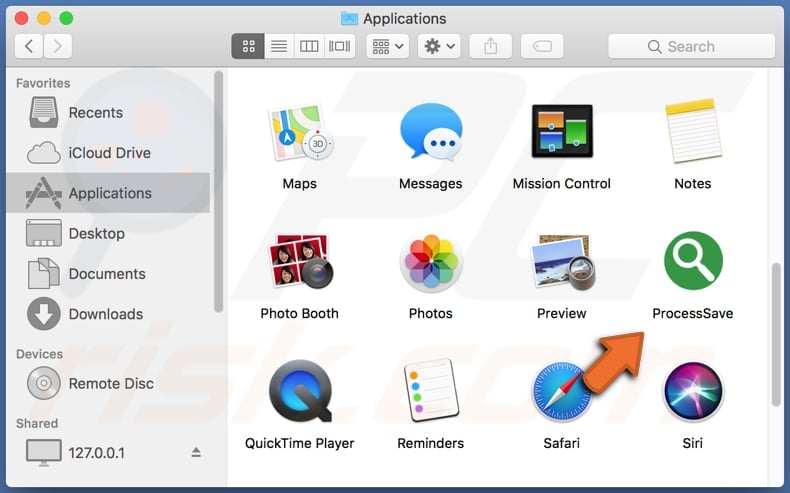The height and width of the screenshot is (493, 790).
Task: Click the green zoom window button
Action: pos(66,19)
